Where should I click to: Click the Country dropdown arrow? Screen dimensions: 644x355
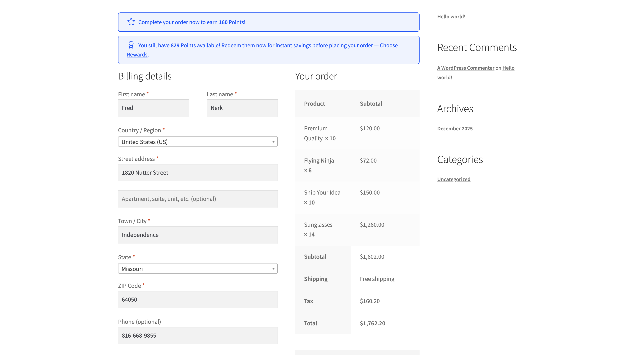pos(273,142)
